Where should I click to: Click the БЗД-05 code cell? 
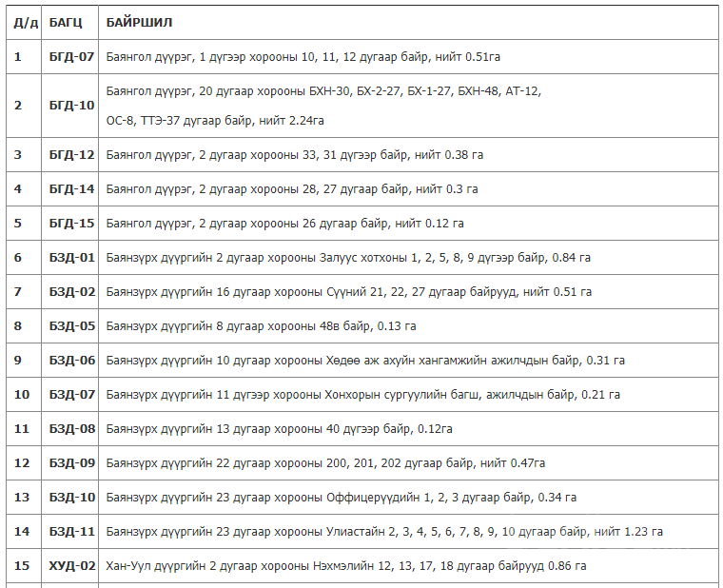[x=71, y=326]
